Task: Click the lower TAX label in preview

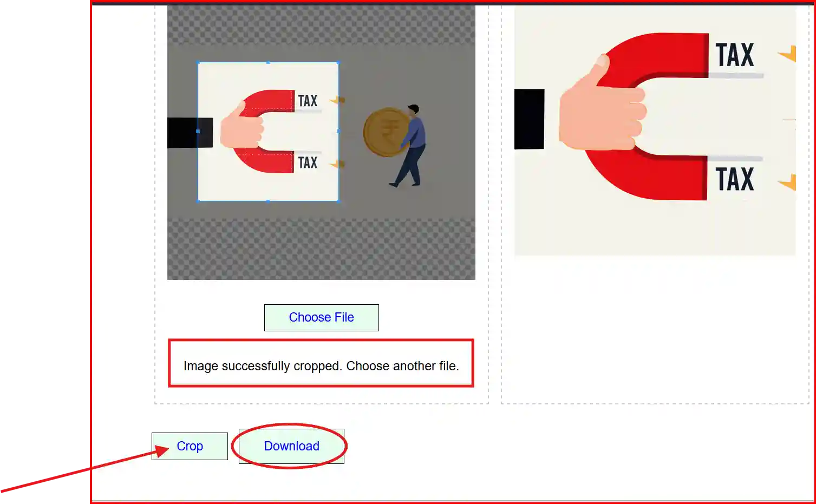Action: click(x=735, y=179)
